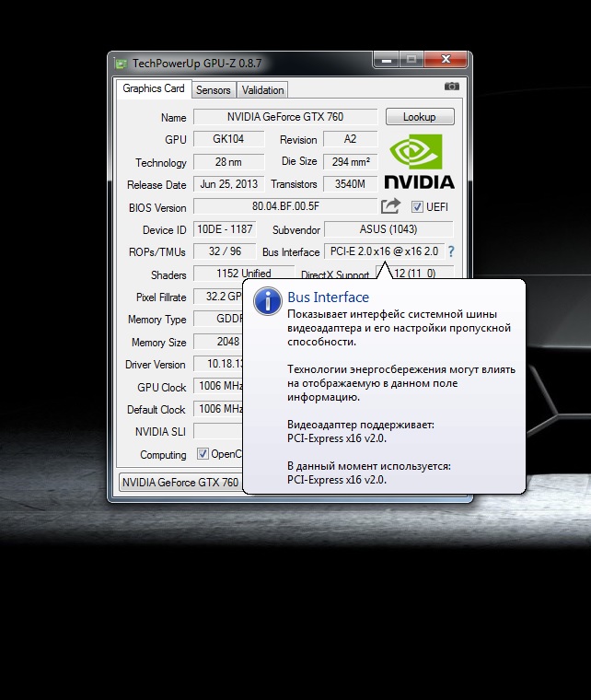The image size is (591, 700).
Task: Click the Die Size field 294 mm²
Action: [x=350, y=161]
